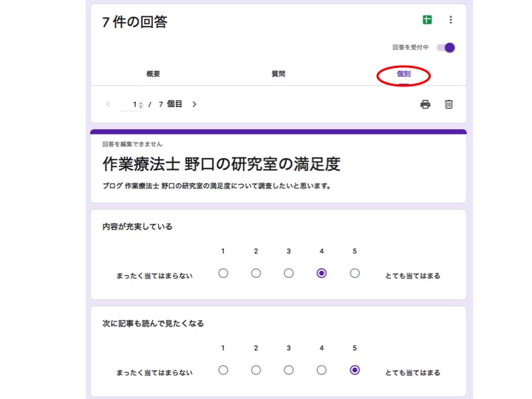The image size is (532, 399).
Task: Delete this response with trash icon
Action: click(449, 104)
